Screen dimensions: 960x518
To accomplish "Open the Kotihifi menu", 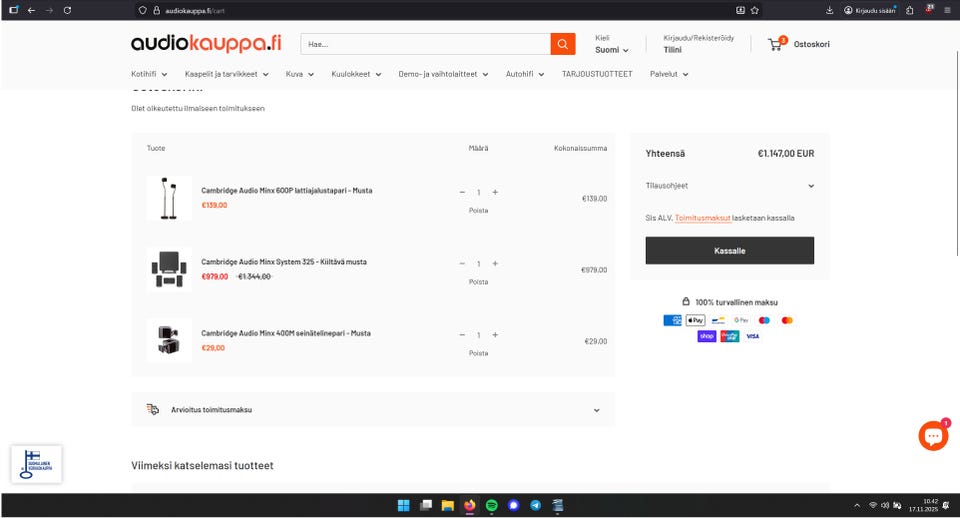I will coord(149,74).
